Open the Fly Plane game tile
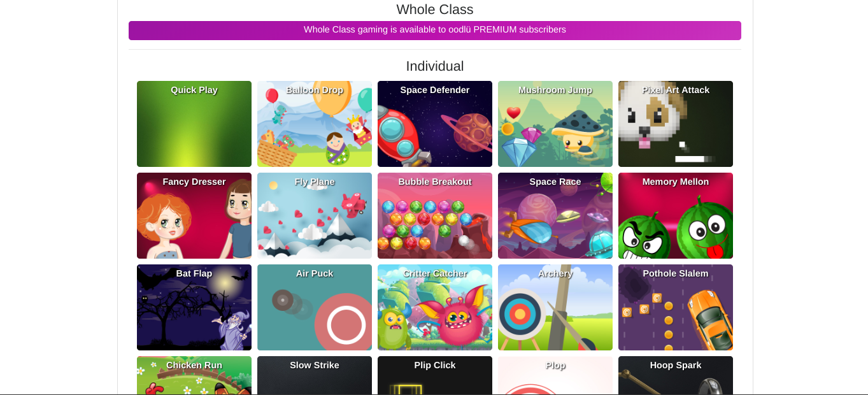 (x=315, y=215)
